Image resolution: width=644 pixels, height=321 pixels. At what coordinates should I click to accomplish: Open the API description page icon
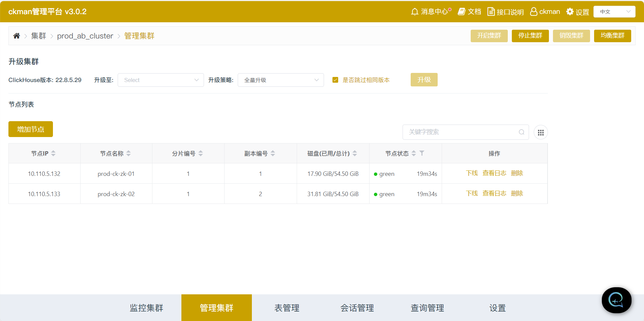pyautogui.click(x=491, y=12)
